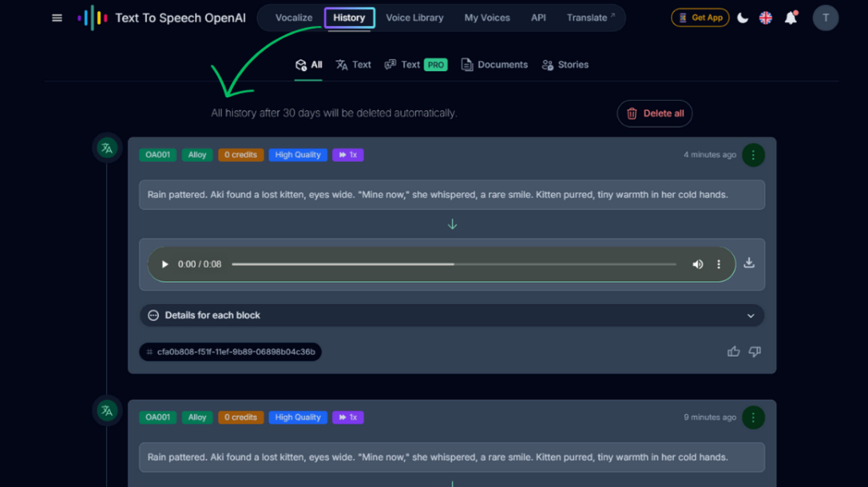Image resolution: width=868 pixels, height=487 pixels.
Task: Change language via UK flag icon
Action: [765, 18]
